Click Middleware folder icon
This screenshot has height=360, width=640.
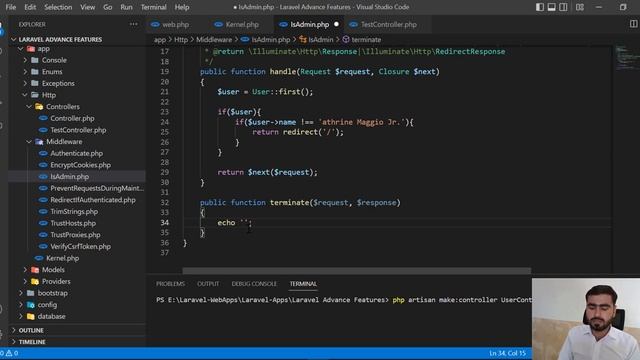point(39,142)
